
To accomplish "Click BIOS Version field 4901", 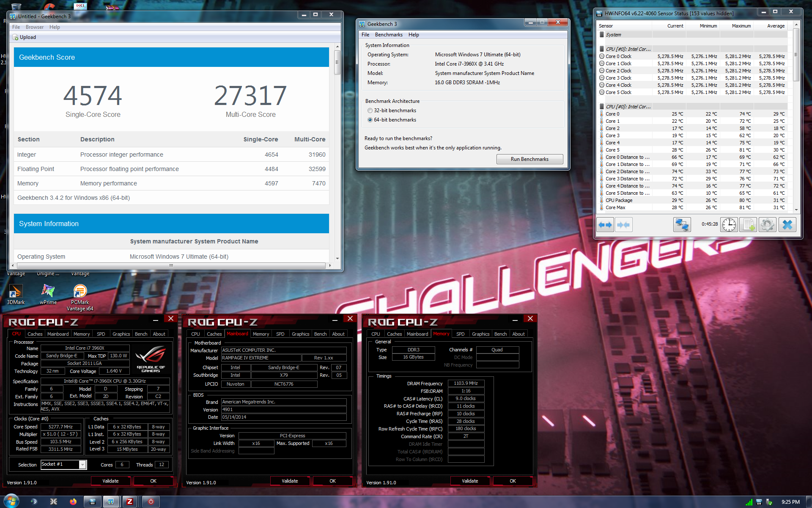I will 283,410.
